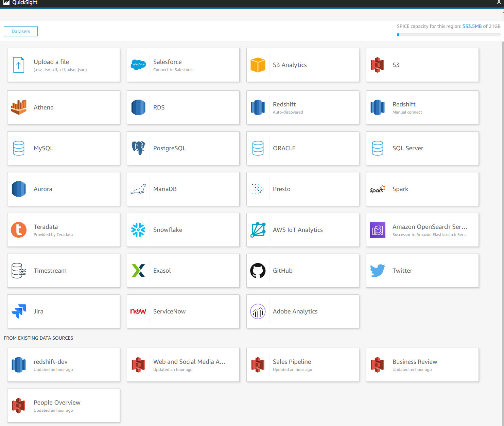Select the RDS database icon

point(138,107)
